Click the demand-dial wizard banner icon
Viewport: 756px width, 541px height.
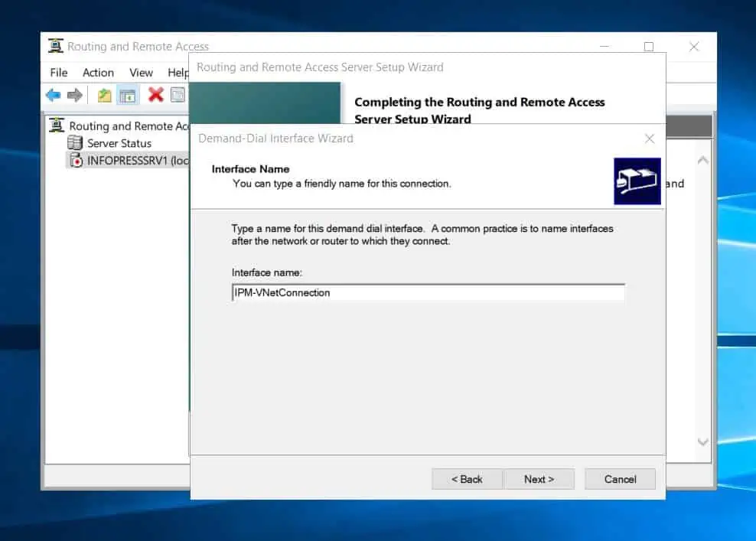pos(637,181)
